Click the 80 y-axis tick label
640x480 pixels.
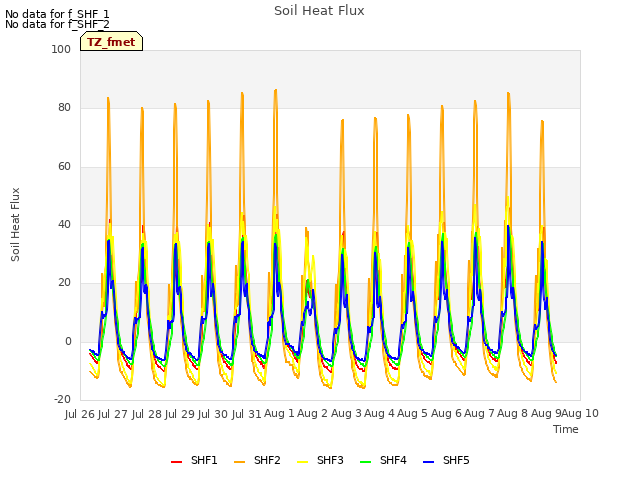coord(64,107)
